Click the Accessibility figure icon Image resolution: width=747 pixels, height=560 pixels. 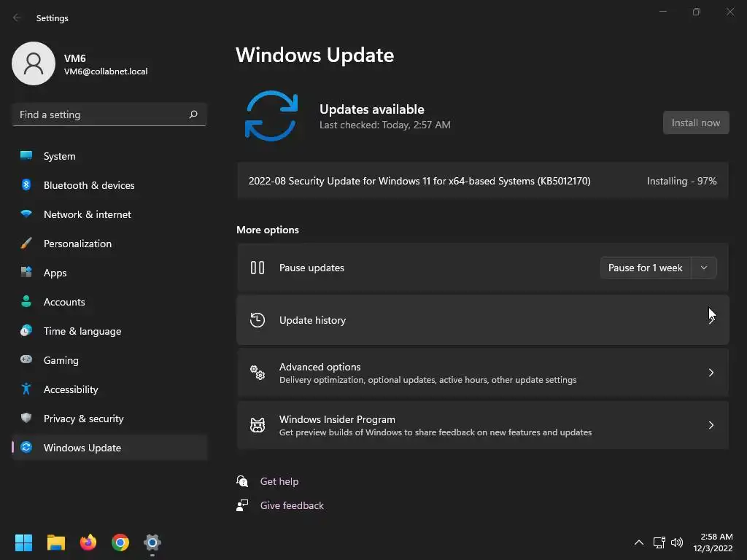(x=26, y=389)
